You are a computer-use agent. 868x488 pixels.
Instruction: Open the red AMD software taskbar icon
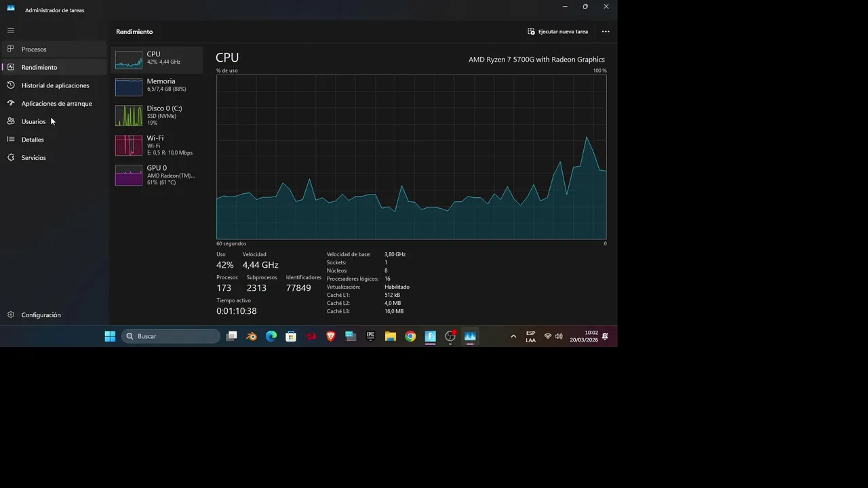point(311,336)
